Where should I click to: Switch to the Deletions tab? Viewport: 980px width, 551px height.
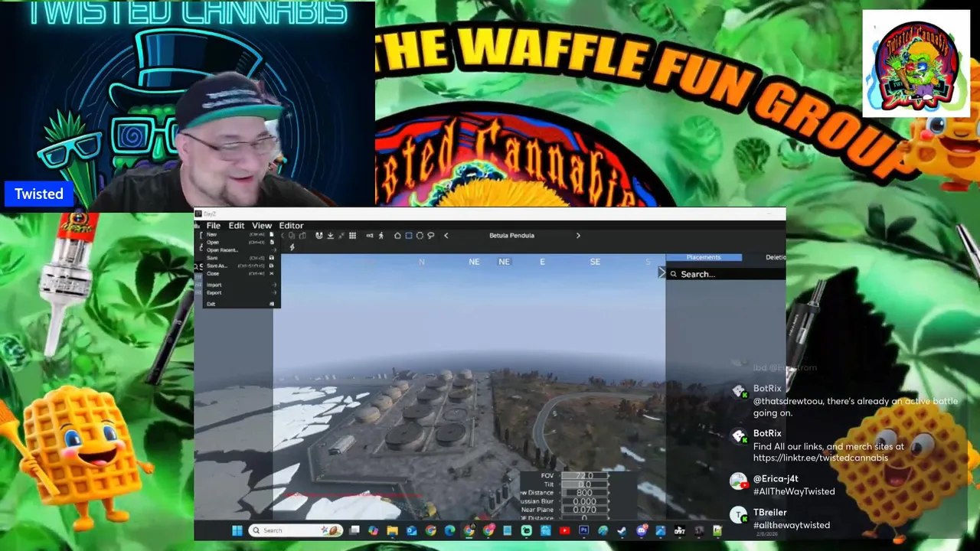point(775,257)
